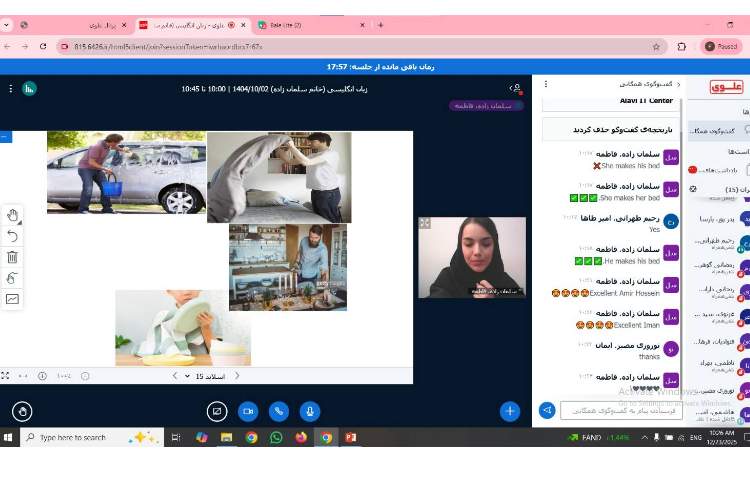Focus the public chat message input field
The width and height of the screenshot is (750, 480).
(x=621, y=411)
